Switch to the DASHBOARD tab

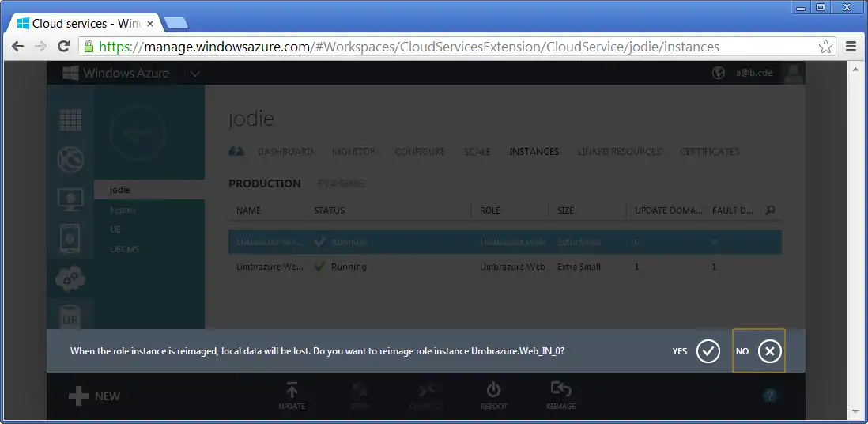(x=285, y=151)
